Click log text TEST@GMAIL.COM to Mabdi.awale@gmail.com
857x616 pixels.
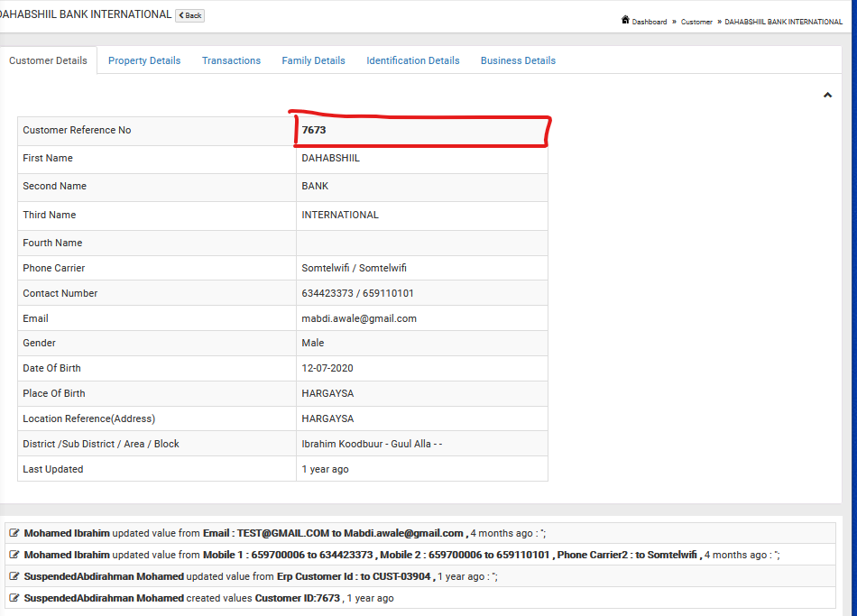[x=350, y=533]
